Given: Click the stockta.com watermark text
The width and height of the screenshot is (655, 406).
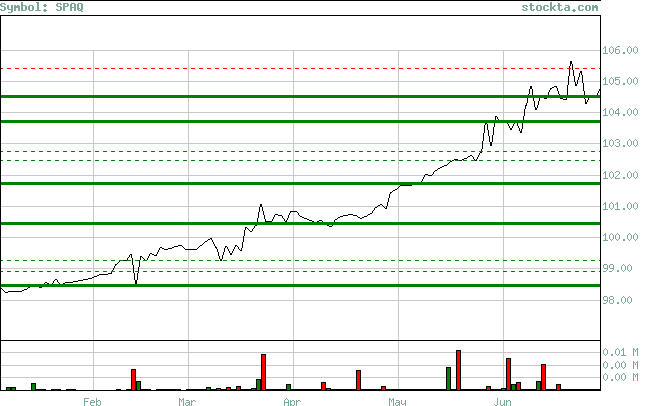Looking at the screenshot, I should tap(560, 7).
